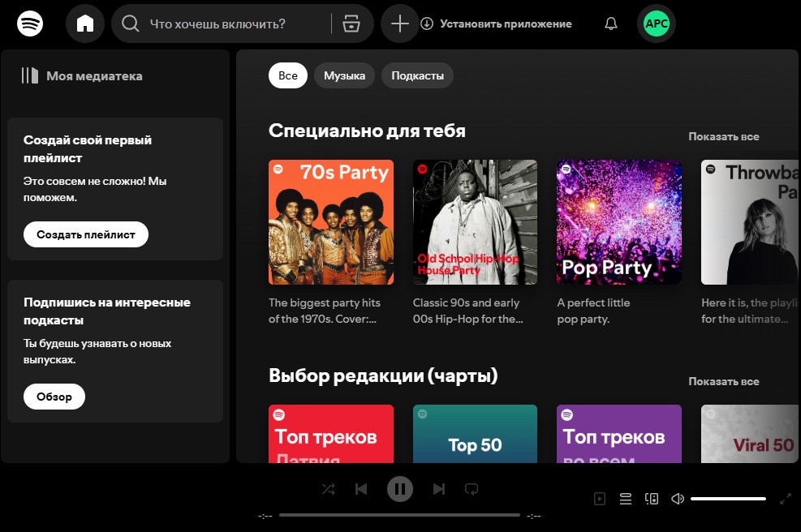Switch to the Подкасты filter

tap(417, 75)
